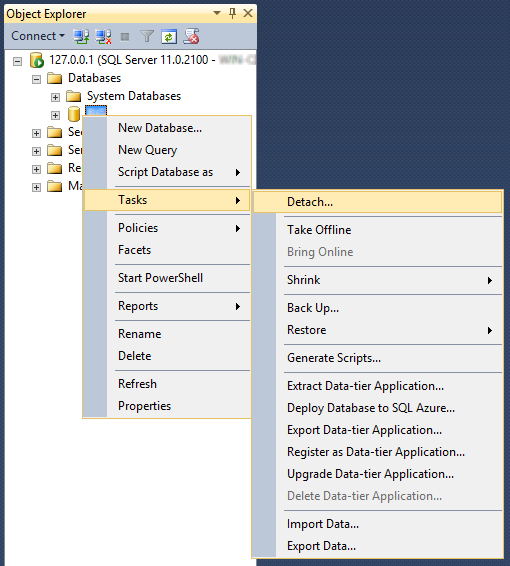The width and height of the screenshot is (510, 566).
Task: Select Rename in the context menu
Action: [x=167, y=334]
